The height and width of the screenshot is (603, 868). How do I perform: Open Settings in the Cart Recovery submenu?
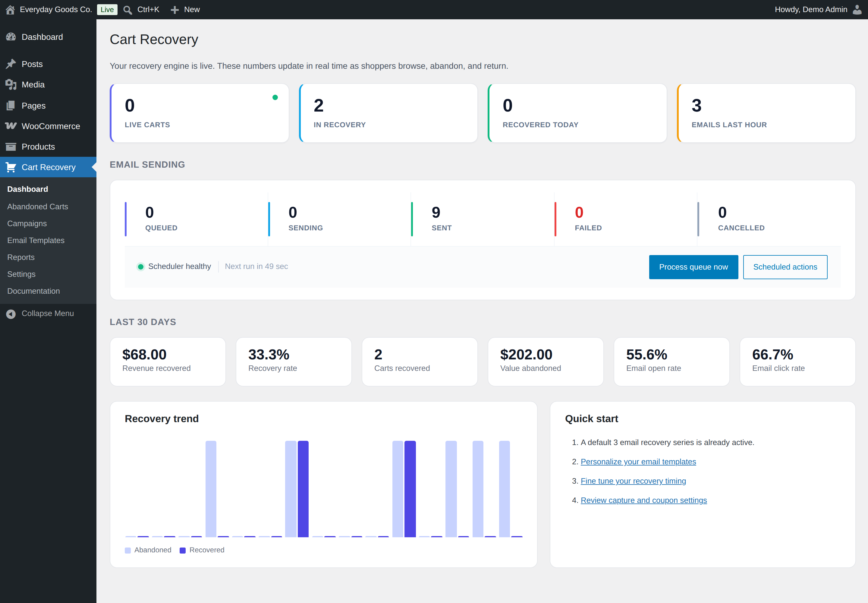(x=21, y=274)
